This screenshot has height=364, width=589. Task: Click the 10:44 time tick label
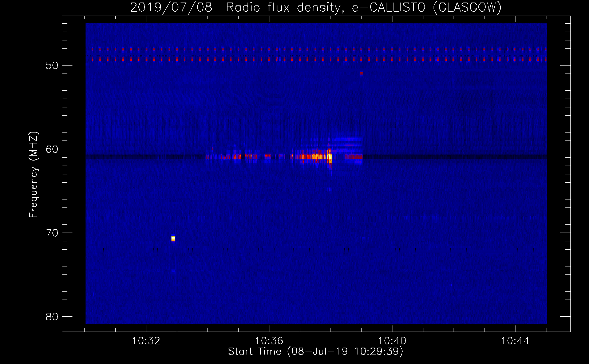pos(515,341)
